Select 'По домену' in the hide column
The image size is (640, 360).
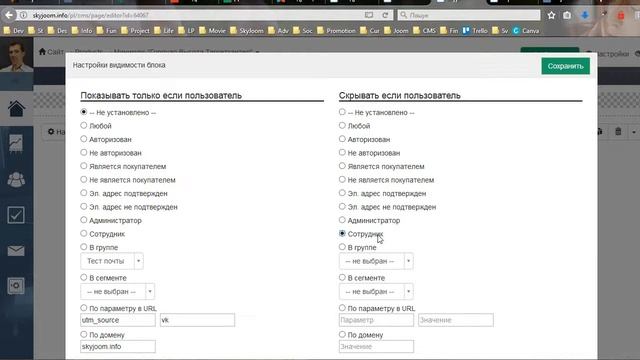click(x=342, y=334)
